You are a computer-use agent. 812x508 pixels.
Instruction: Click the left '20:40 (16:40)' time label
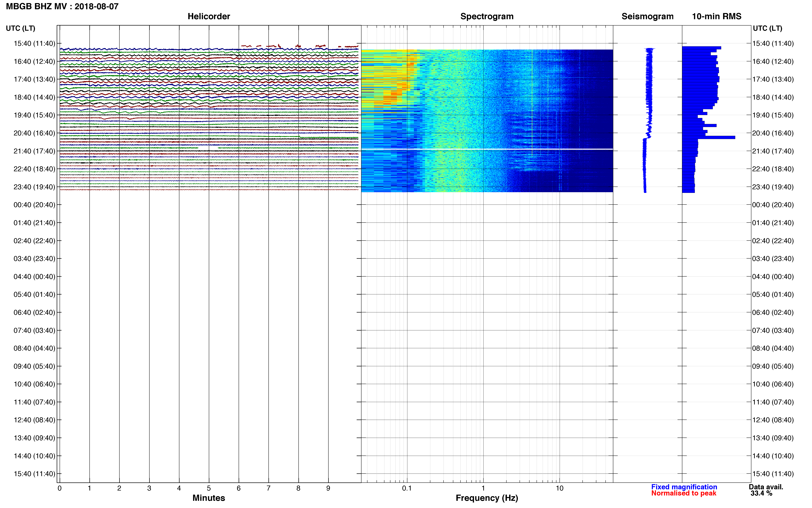34,133
